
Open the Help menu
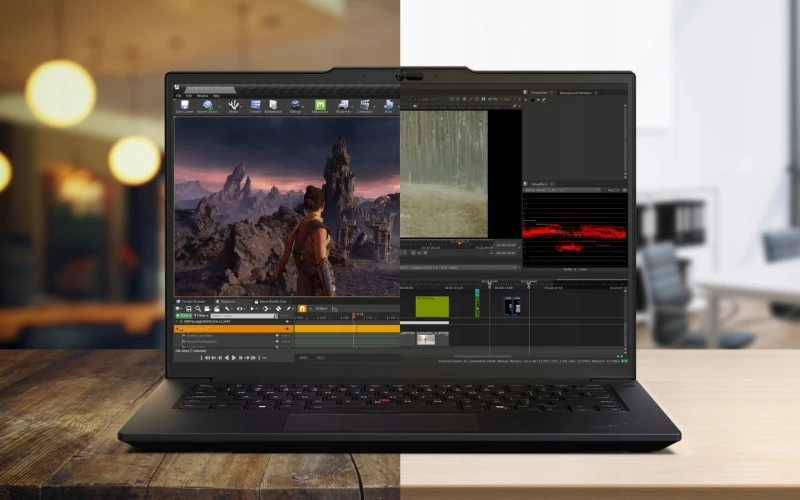coord(216,95)
